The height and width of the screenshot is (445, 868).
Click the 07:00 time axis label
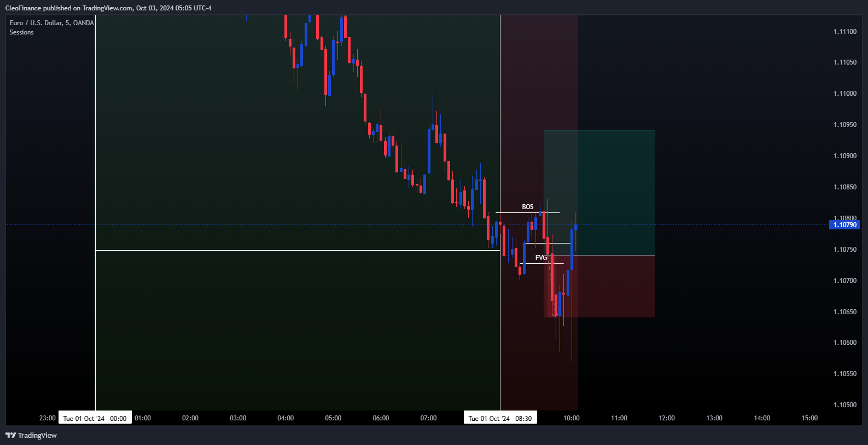[428, 418]
